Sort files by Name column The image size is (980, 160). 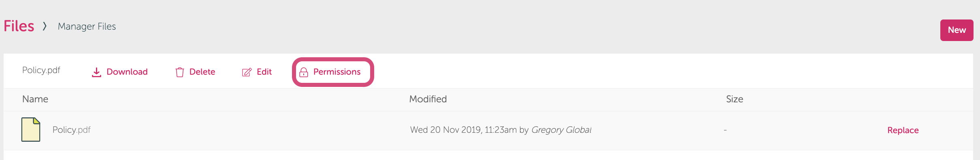tap(35, 99)
